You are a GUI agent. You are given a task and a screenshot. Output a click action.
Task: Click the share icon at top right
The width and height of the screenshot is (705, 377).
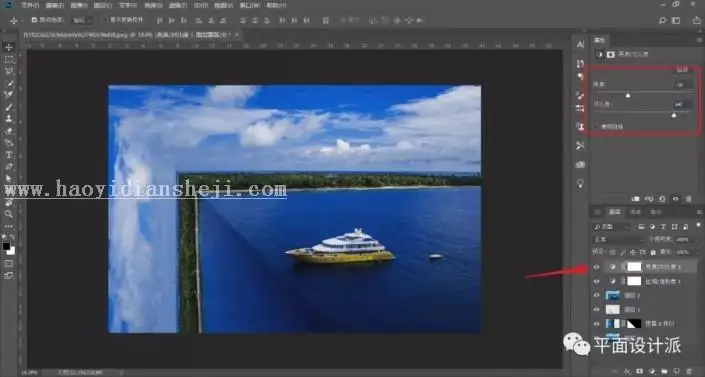697,20
